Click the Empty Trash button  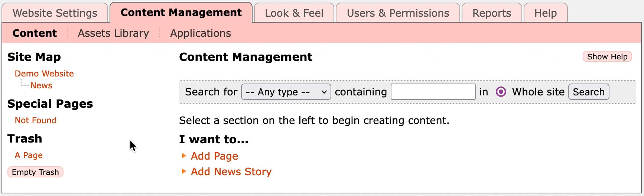[35, 172]
